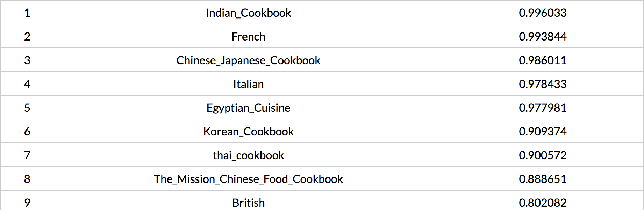Click the score 0.986011
644x213 pixels.
(543, 60)
